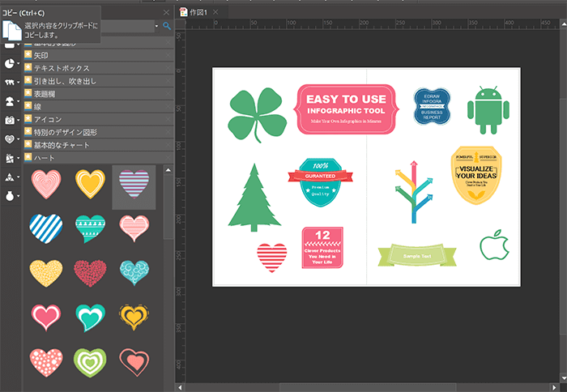Image resolution: width=567 pixels, height=392 pixels.
Task: Open the 表題欄 library
Action: [x=98, y=94]
